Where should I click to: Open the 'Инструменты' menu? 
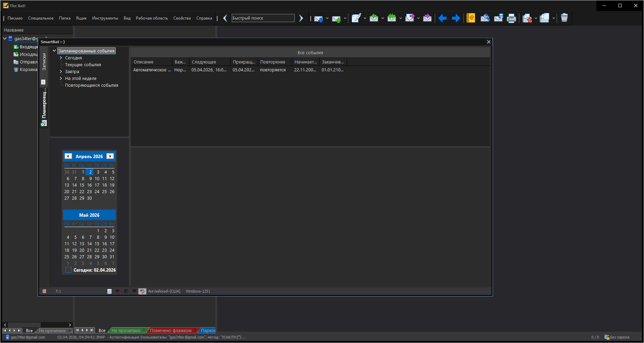(x=105, y=18)
